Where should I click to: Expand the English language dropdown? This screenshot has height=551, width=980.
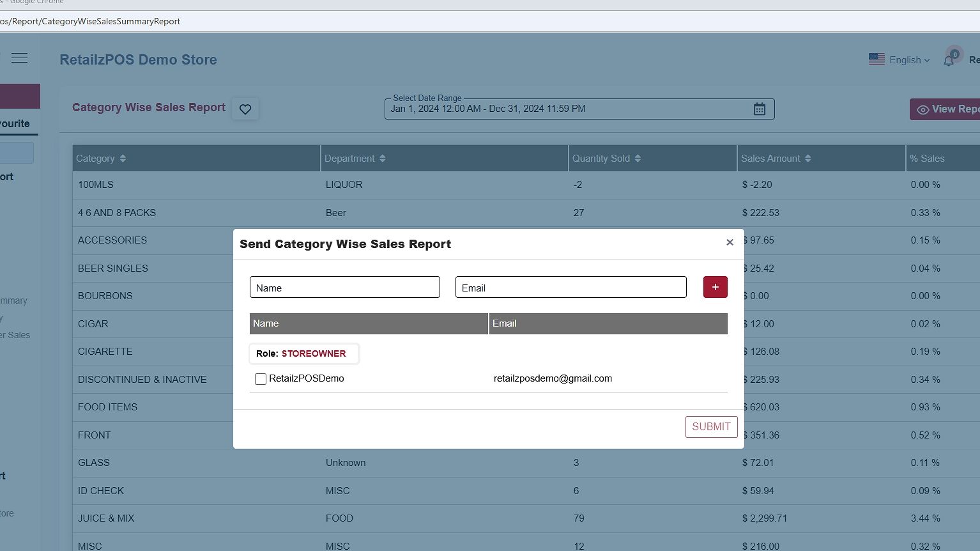point(899,60)
